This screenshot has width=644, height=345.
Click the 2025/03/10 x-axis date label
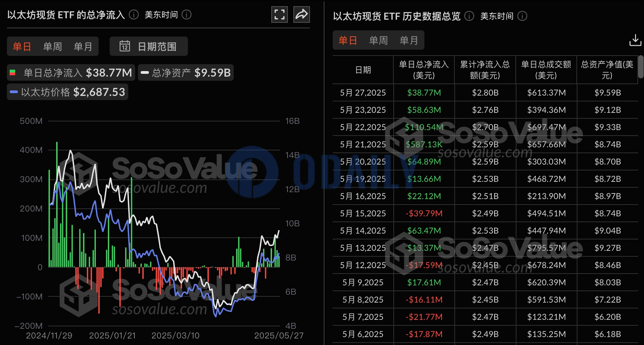coord(175,335)
